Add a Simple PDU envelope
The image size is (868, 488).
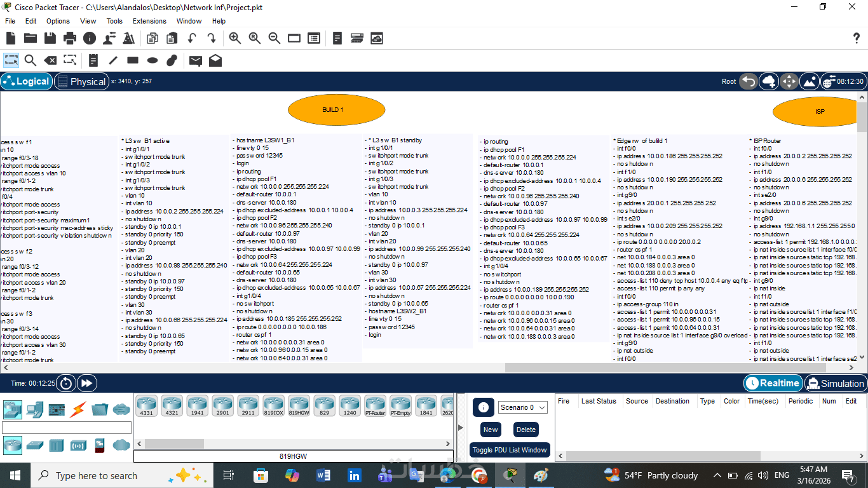pyautogui.click(x=196, y=60)
